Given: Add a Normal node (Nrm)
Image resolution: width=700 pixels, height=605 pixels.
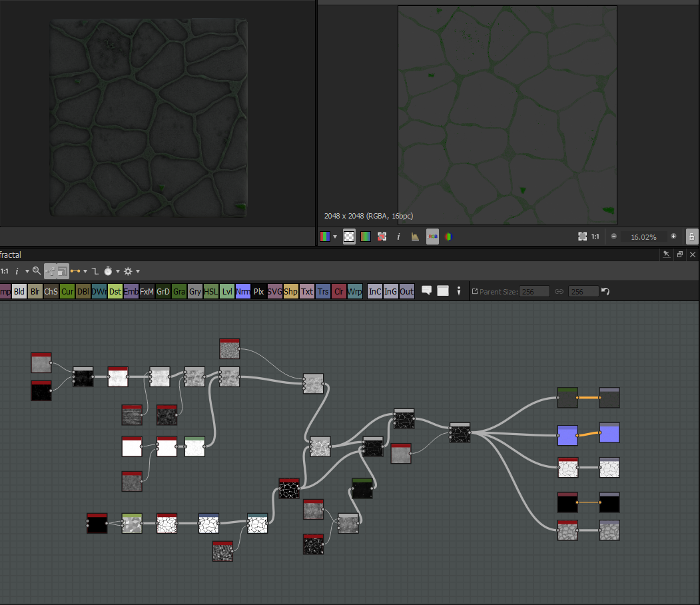Looking at the screenshot, I should [x=243, y=292].
